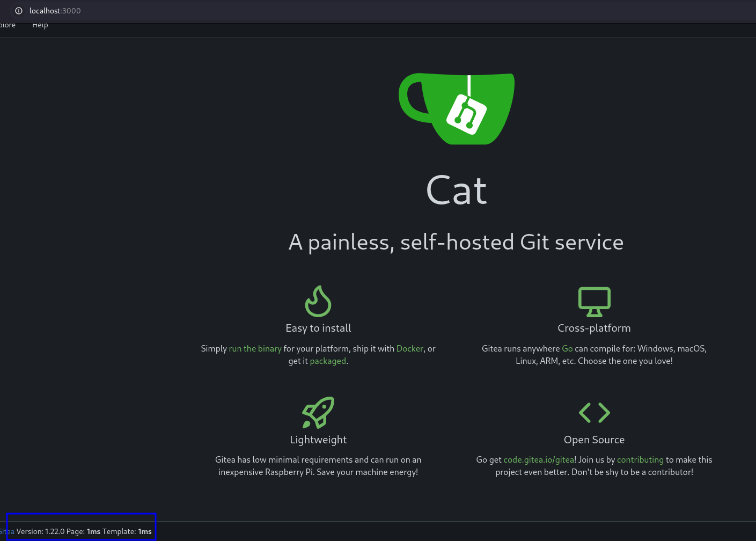Click the site info icon in address bar
Viewport: 756px width, 541px height.
click(19, 11)
